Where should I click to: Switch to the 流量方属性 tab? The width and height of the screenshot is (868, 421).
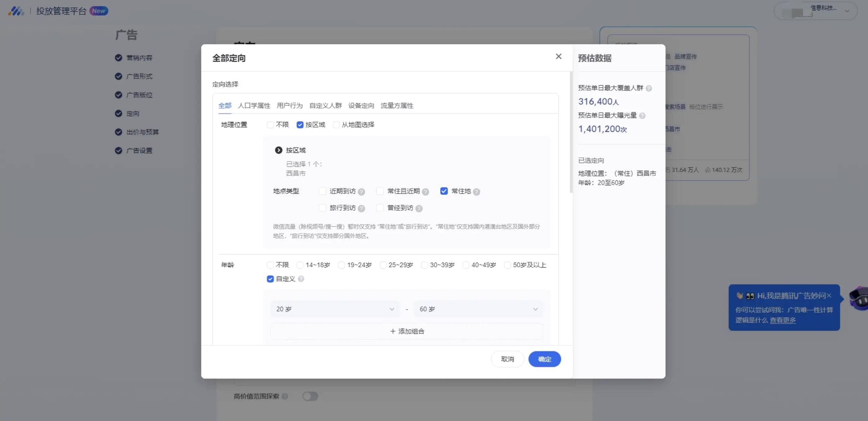pos(397,105)
